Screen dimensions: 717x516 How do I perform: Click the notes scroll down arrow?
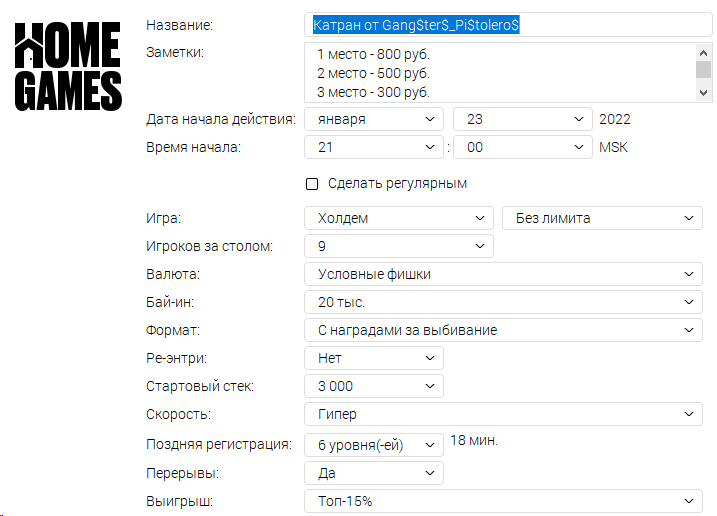703,93
